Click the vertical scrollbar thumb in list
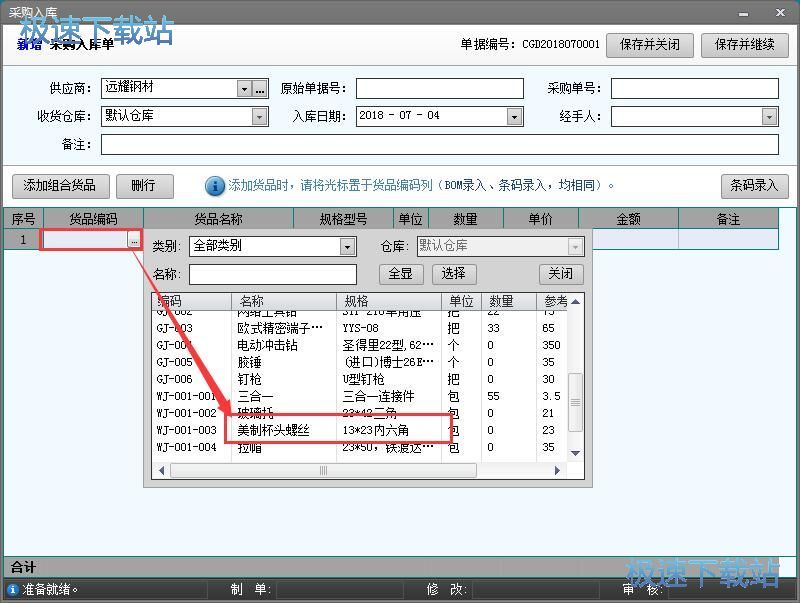Viewport: 800px width, 603px height. click(576, 403)
